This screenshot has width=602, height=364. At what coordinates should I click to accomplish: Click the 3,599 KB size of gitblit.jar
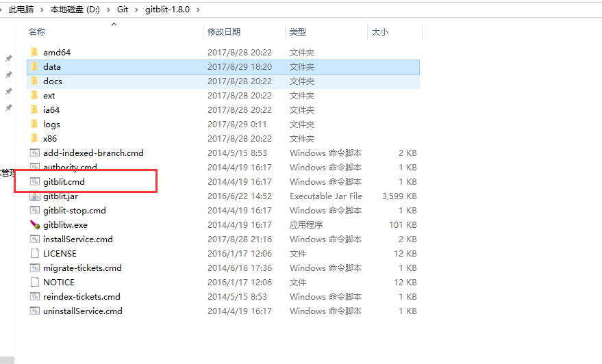[399, 196]
